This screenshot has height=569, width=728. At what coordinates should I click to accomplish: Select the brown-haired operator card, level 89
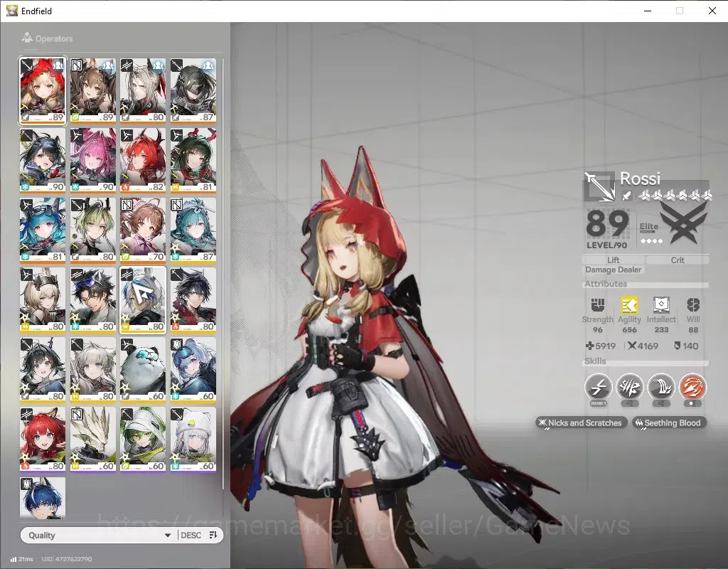point(93,90)
